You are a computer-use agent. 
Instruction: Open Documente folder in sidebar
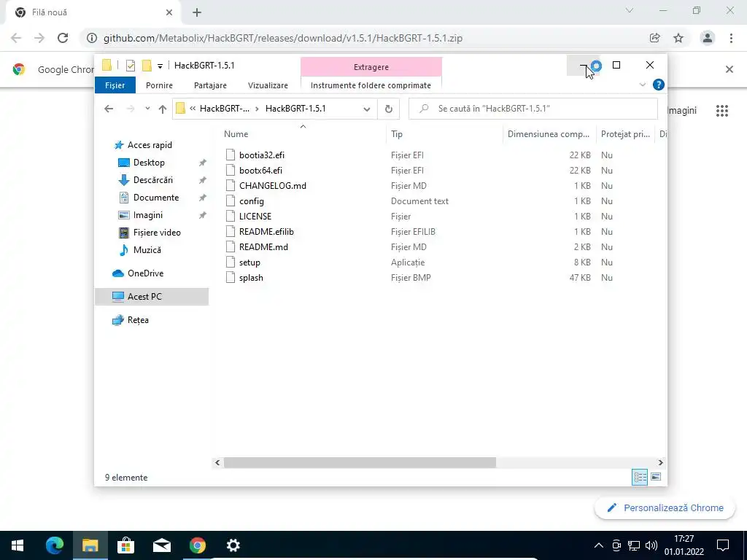pos(156,197)
